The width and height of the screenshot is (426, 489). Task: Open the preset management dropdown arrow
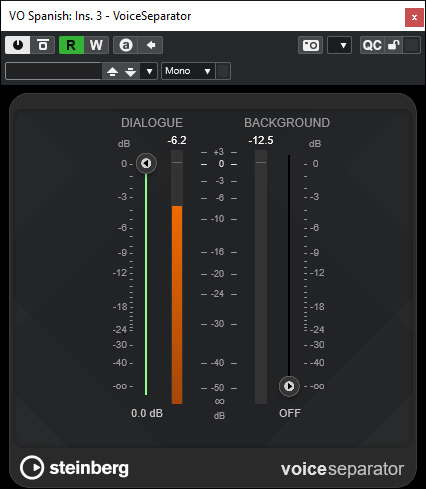[149, 71]
